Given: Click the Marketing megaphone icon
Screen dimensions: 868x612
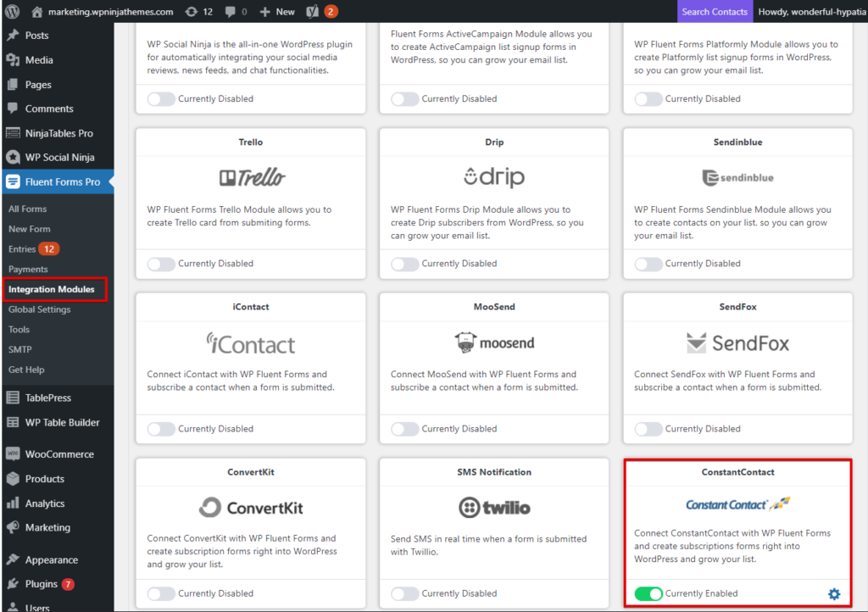Looking at the screenshot, I should tap(13, 527).
